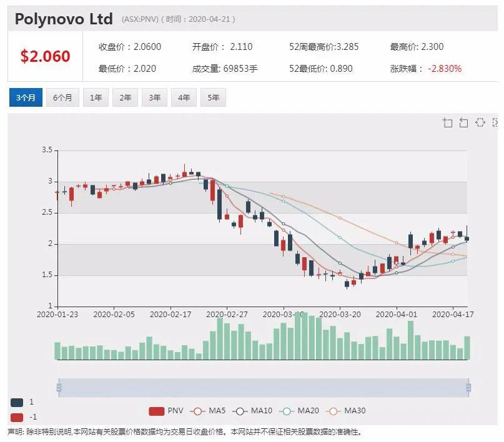Switch to the 1年 range tab
The height and width of the screenshot is (442, 504).
tap(96, 97)
